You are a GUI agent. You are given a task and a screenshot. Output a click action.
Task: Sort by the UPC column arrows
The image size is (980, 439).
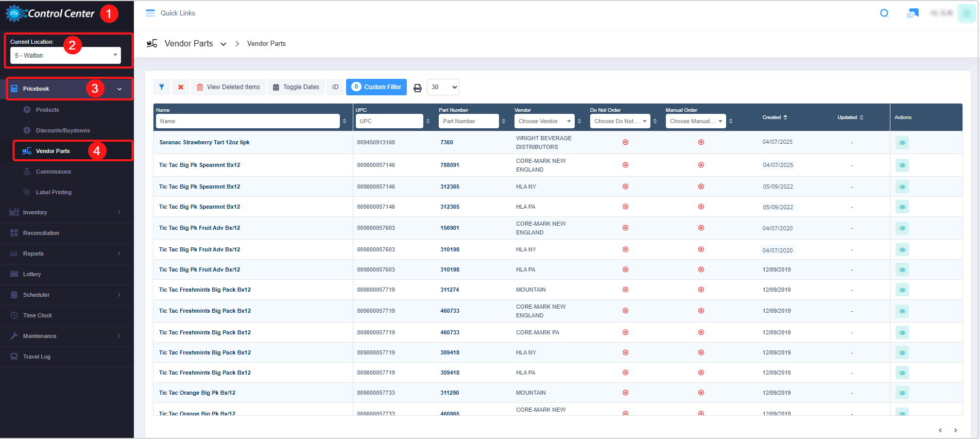pyautogui.click(x=428, y=121)
